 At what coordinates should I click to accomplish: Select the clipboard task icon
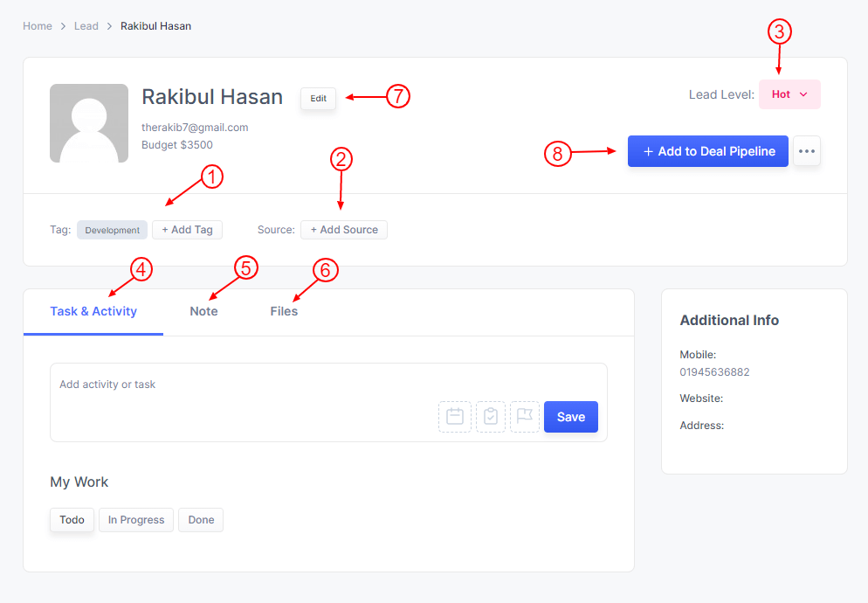(x=490, y=417)
